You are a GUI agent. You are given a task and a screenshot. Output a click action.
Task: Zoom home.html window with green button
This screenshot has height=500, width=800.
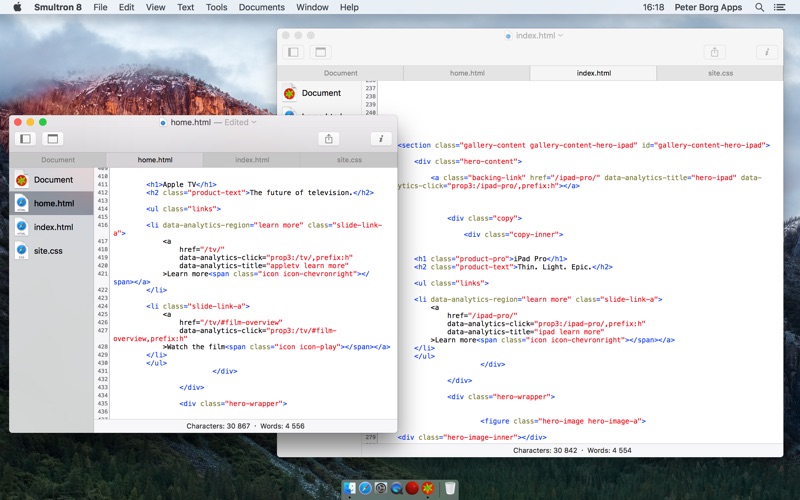(x=43, y=122)
